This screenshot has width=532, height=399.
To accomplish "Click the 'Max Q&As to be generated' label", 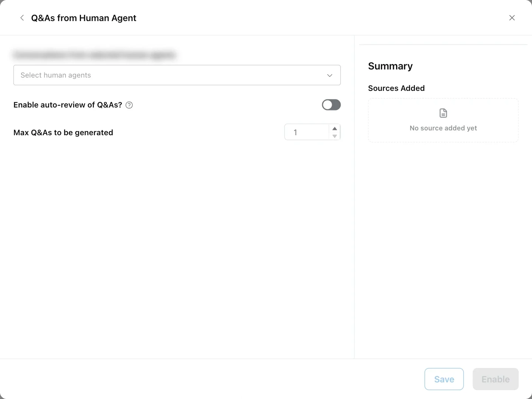I will pyautogui.click(x=63, y=133).
